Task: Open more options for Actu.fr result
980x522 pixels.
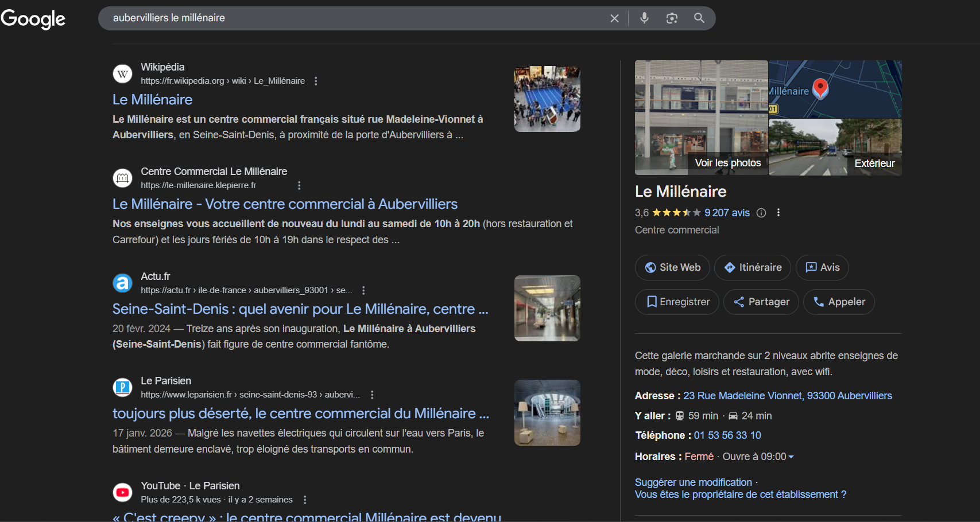Action: click(x=363, y=290)
